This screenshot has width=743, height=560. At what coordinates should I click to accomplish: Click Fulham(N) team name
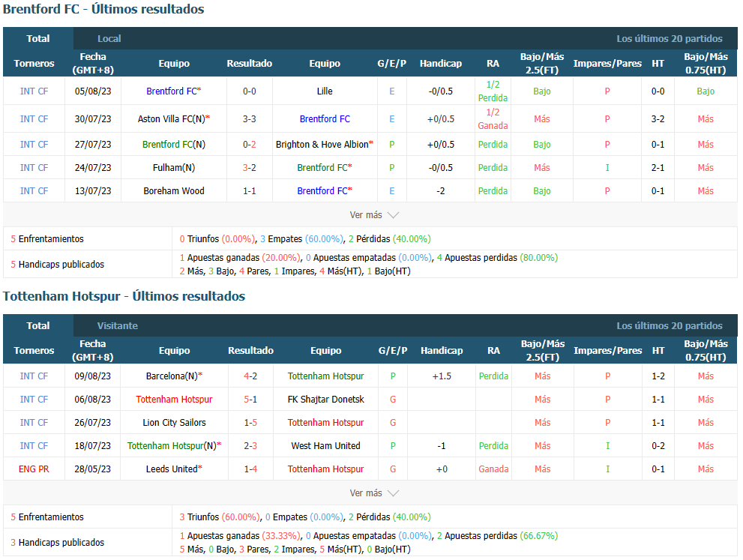pos(174,168)
